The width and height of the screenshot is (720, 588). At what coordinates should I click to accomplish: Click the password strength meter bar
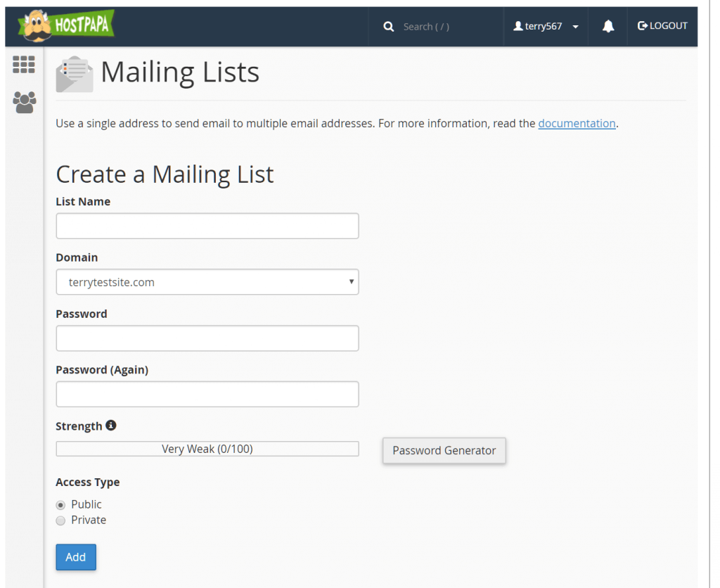tap(207, 449)
